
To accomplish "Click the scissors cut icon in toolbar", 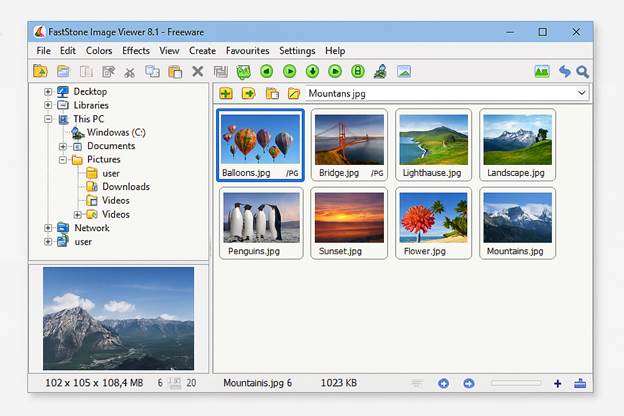I will pos(129,72).
